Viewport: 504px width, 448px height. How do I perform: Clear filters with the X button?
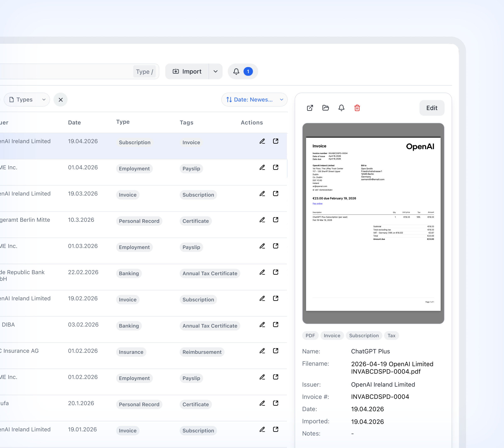tap(61, 100)
